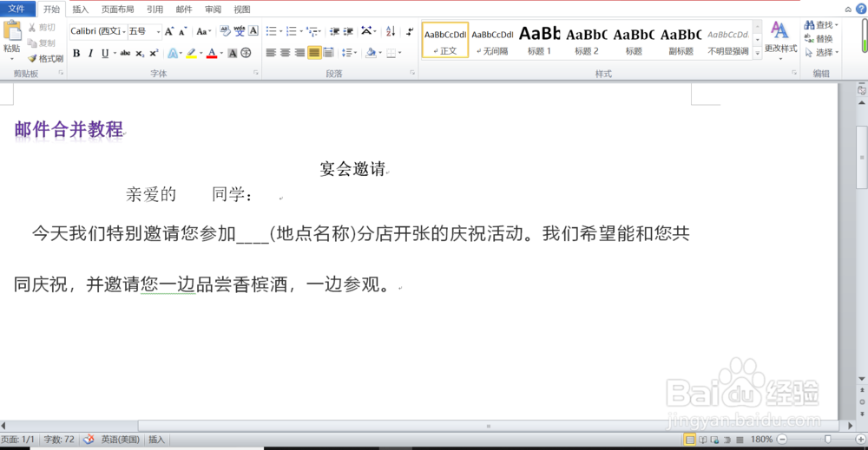Click the yellow text highlight color button
The image size is (868, 450).
tap(191, 53)
